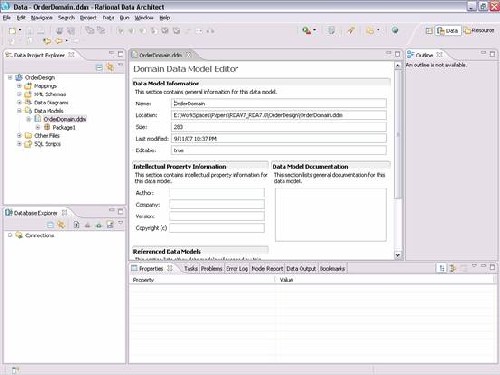Switch to the Data Output tab
This screenshot has height=375, width=500.
(x=301, y=269)
